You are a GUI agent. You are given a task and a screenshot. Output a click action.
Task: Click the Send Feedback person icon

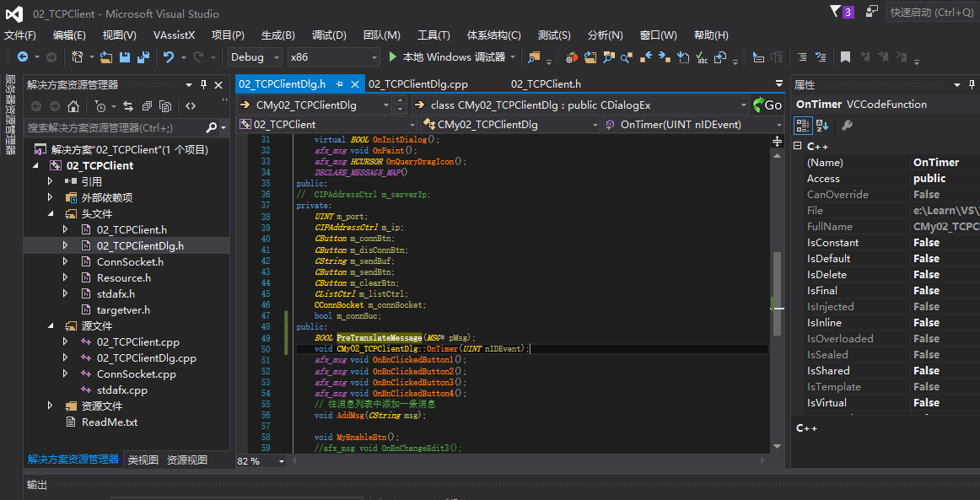point(871,11)
